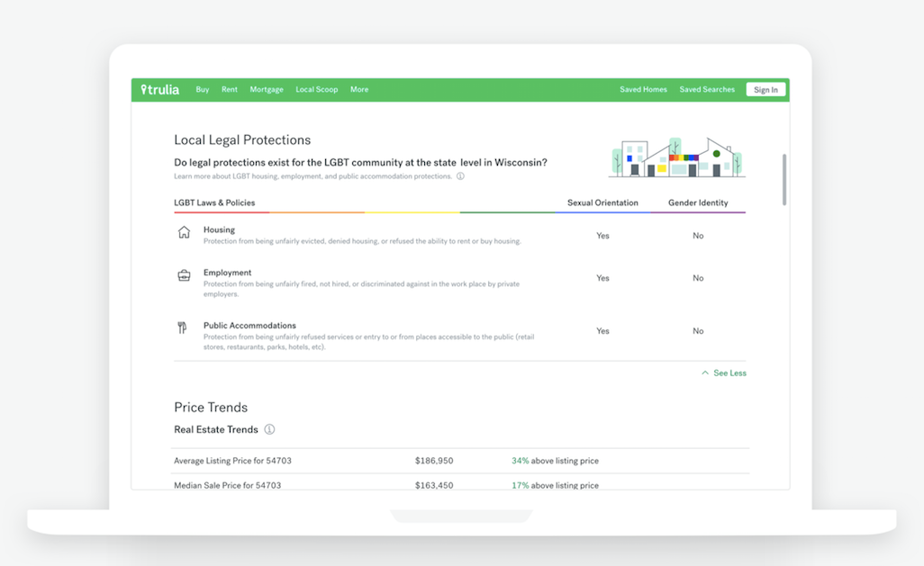The image size is (924, 566).
Task: Click the Employment briefcase icon
Action: pos(184,275)
